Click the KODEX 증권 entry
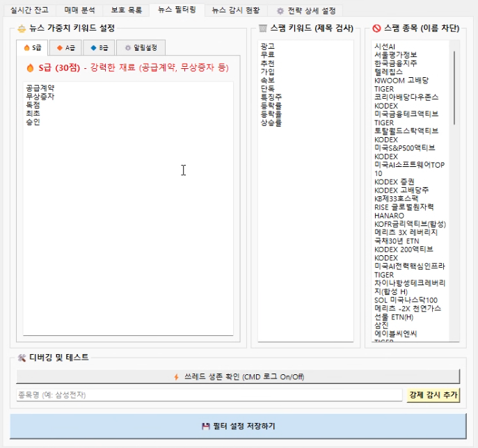 tap(395, 182)
